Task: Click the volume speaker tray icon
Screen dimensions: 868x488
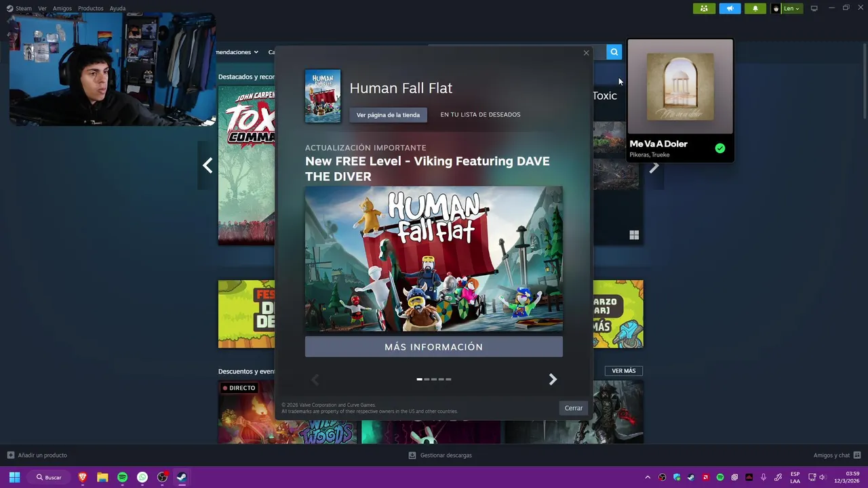Action: coord(823,477)
